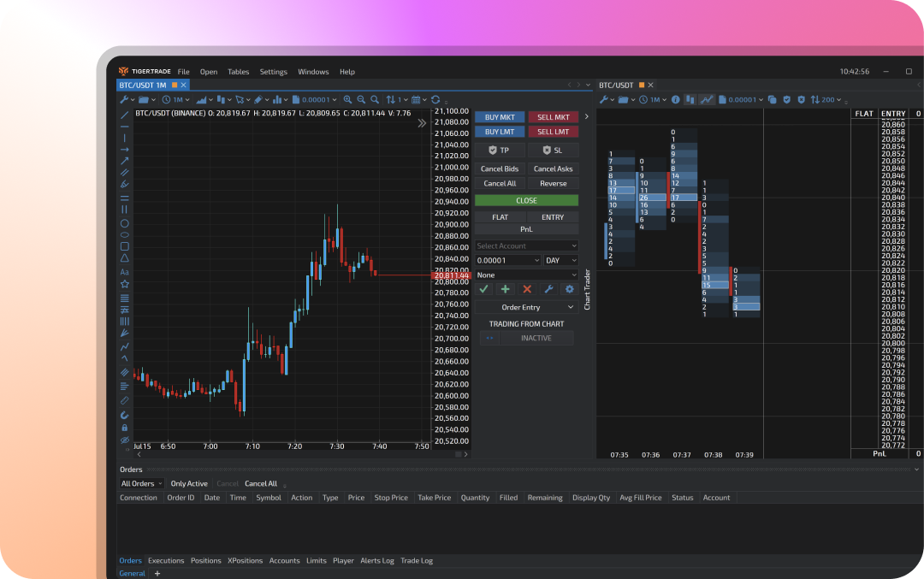924x579 pixels.
Task: Choose the ruler measurement tool
Action: [125, 400]
